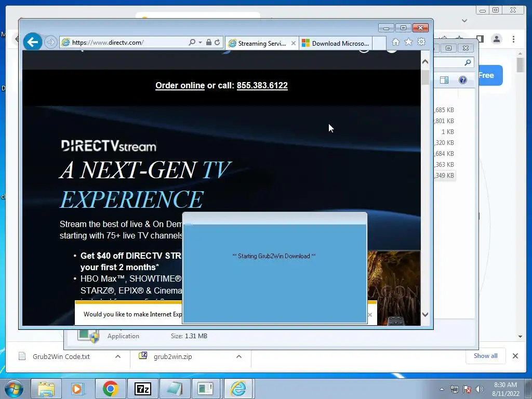Launch Windows Media Player from taskbar
The height and width of the screenshot is (399, 532).
[78, 389]
